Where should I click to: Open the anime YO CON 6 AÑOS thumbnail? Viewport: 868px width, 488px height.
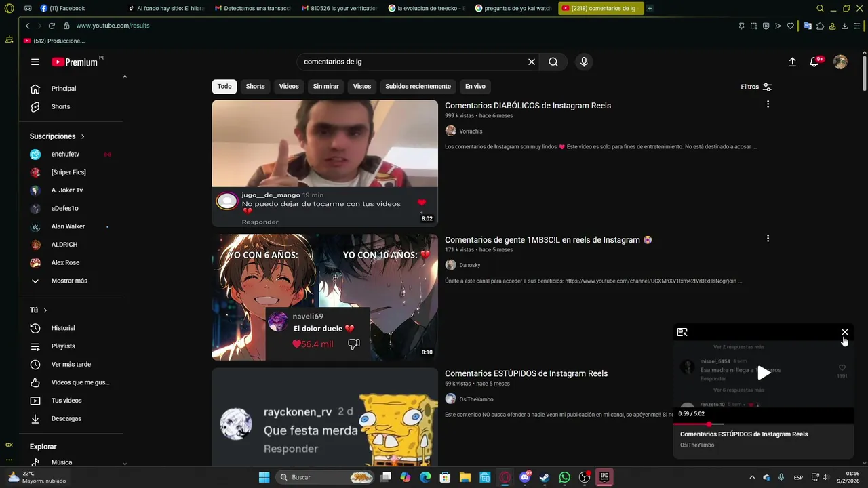click(x=325, y=298)
